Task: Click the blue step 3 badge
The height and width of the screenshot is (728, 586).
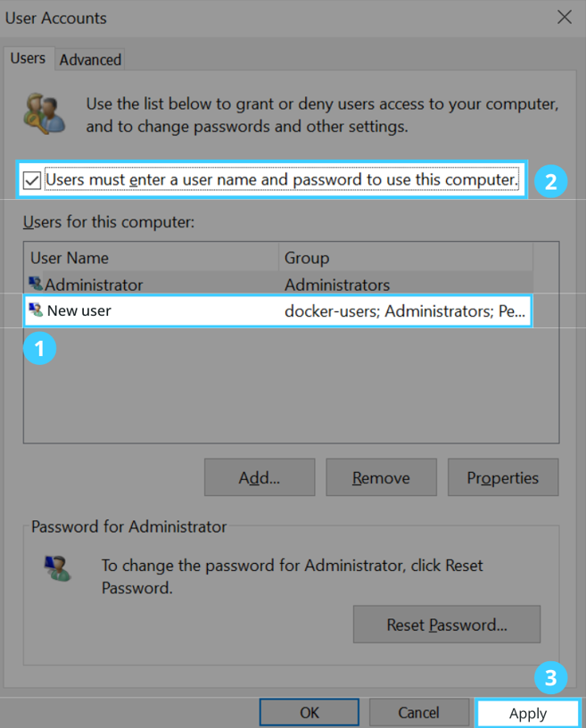Action: pyautogui.click(x=550, y=677)
